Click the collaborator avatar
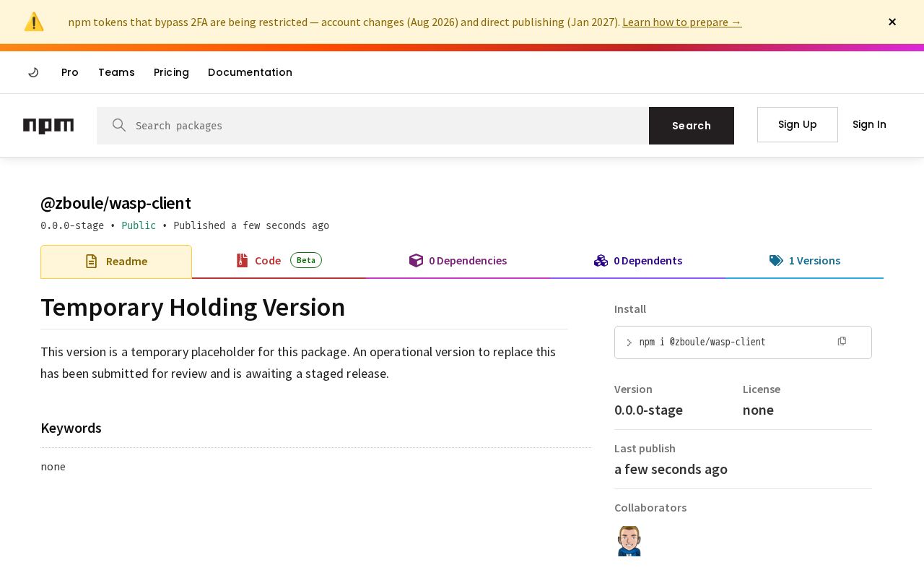The image size is (924, 578). point(629,541)
